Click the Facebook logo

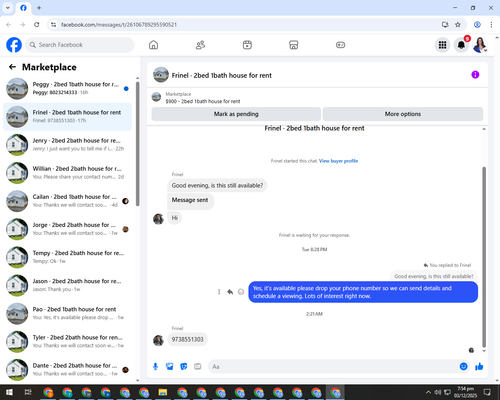coord(14,45)
